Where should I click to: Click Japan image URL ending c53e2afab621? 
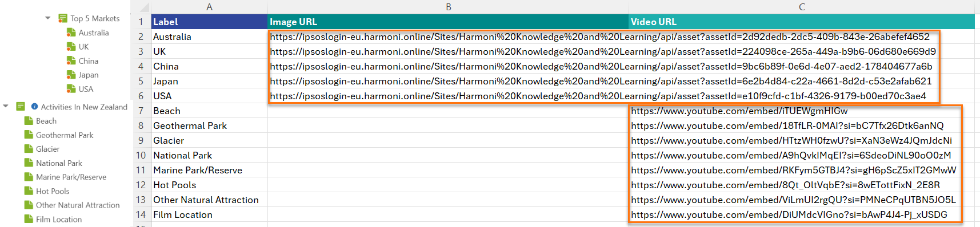601,81
